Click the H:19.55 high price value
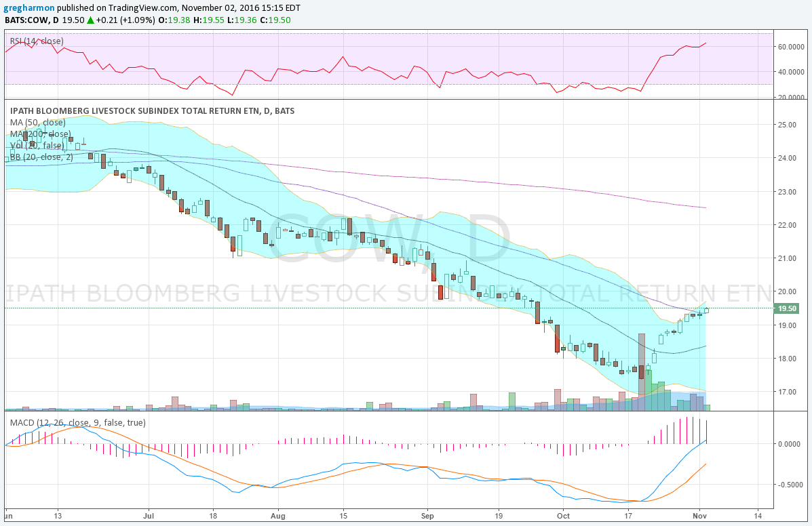This screenshot has width=812, height=526. [x=208, y=20]
